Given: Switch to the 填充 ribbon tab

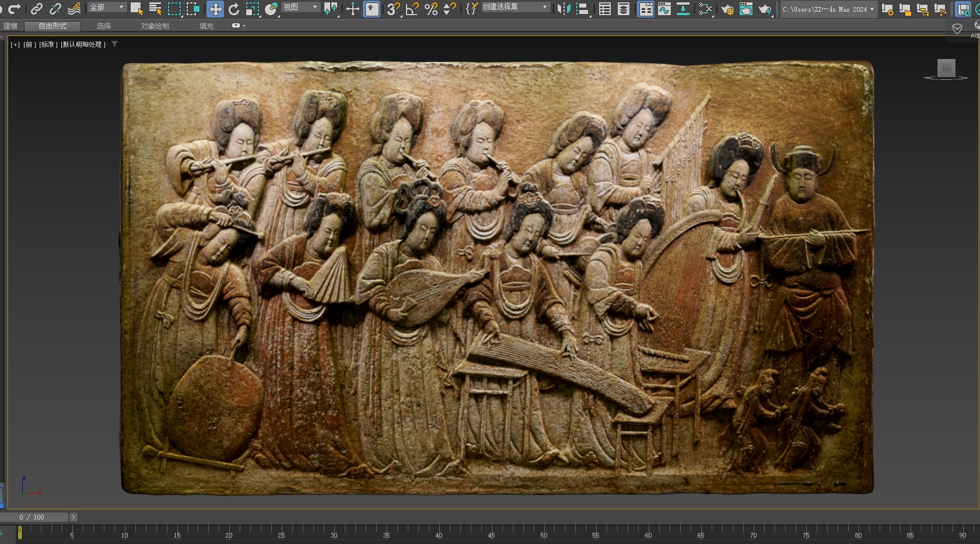Looking at the screenshot, I should point(206,26).
